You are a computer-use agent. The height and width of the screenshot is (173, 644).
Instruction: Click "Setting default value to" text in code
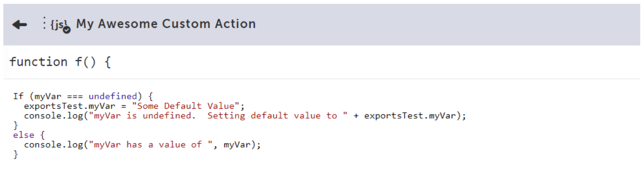(x=272, y=116)
